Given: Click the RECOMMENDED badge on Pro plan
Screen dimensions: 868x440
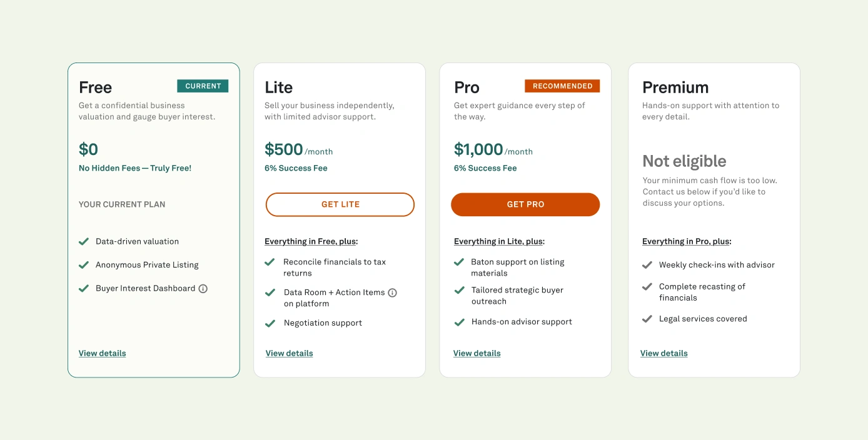Looking at the screenshot, I should click(x=562, y=86).
